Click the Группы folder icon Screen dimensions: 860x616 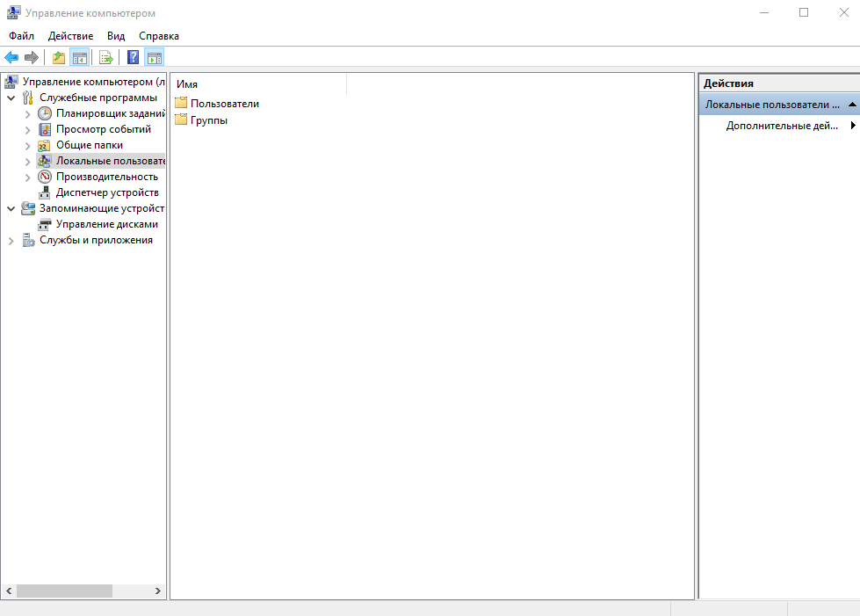[x=181, y=119]
